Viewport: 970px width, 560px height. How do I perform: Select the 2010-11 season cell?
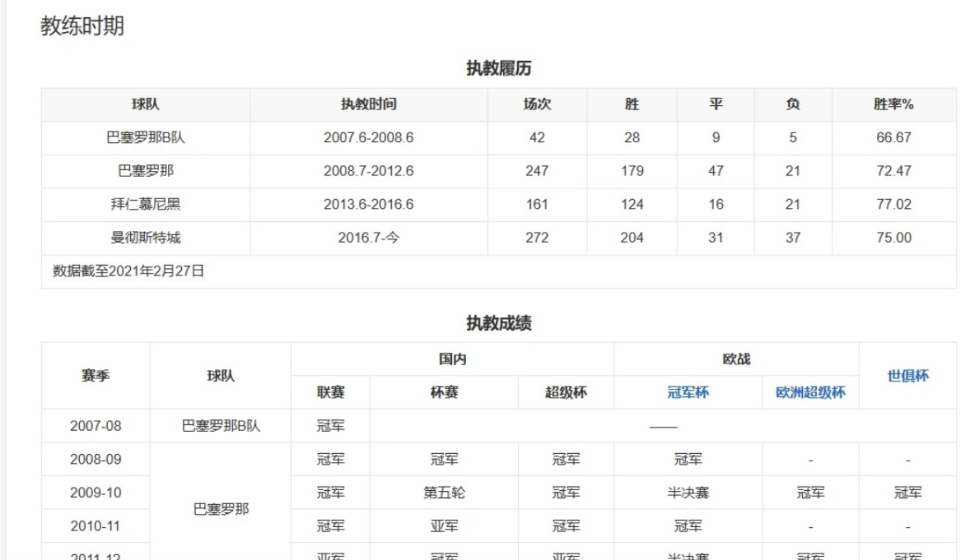(95, 526)
